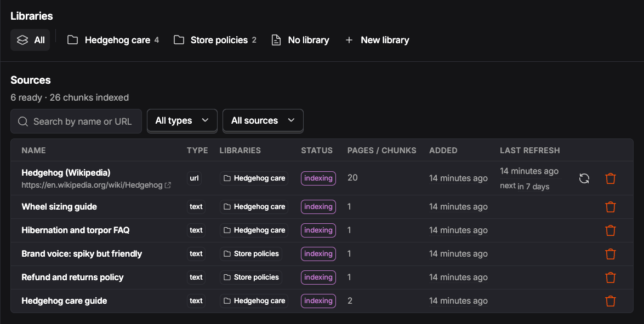Select the Hedgehog (Wikipedia) source name

pyautogui.click(x=66, y=172)
